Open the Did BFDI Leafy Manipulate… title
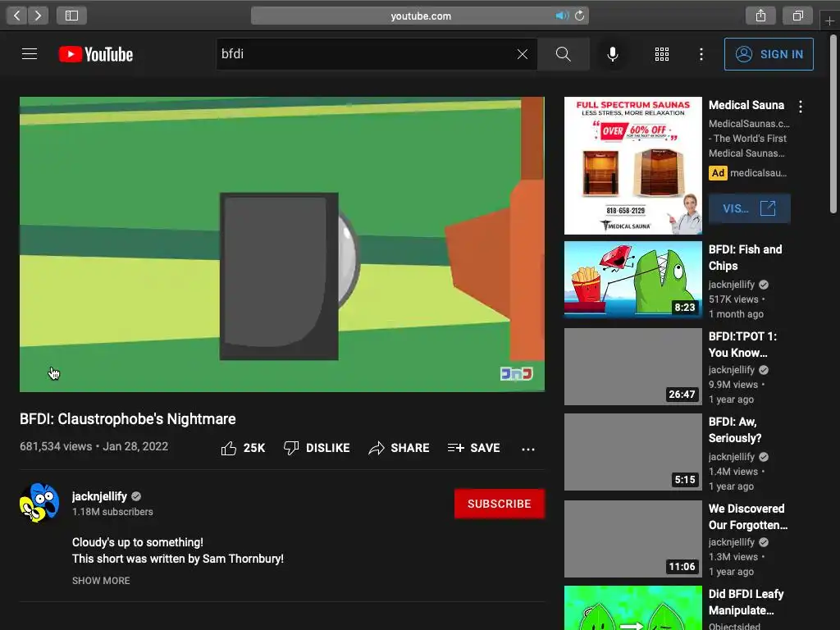This screenshot has width=840, height=630. click(746, 602)
